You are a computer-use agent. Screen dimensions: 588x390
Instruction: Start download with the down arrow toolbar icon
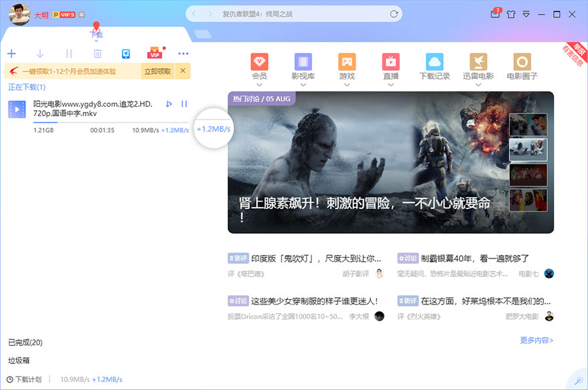pos(40,53)
